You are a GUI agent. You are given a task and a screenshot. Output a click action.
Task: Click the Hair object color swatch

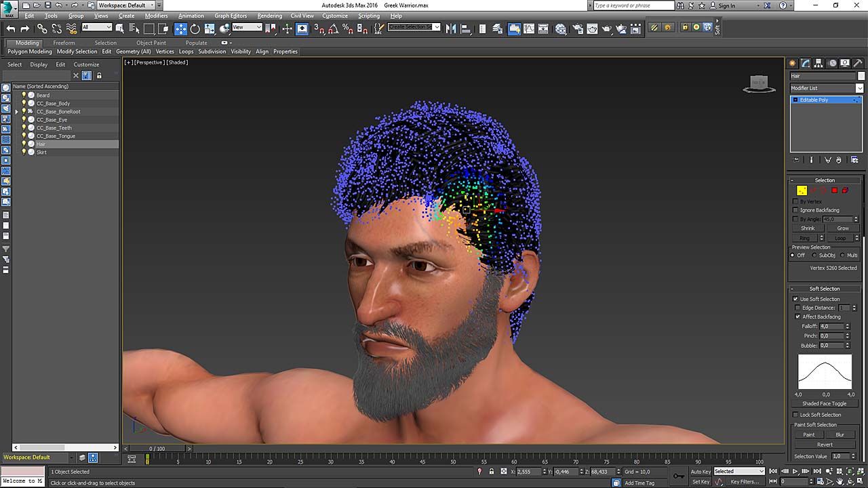click(x=861, y=76)
